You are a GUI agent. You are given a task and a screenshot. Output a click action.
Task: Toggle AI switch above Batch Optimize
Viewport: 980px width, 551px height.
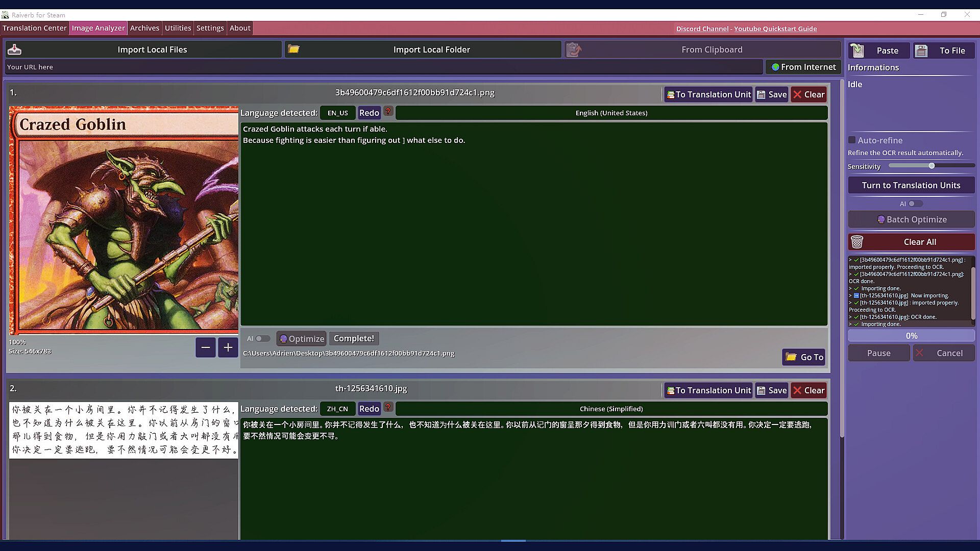click(914, 204)
